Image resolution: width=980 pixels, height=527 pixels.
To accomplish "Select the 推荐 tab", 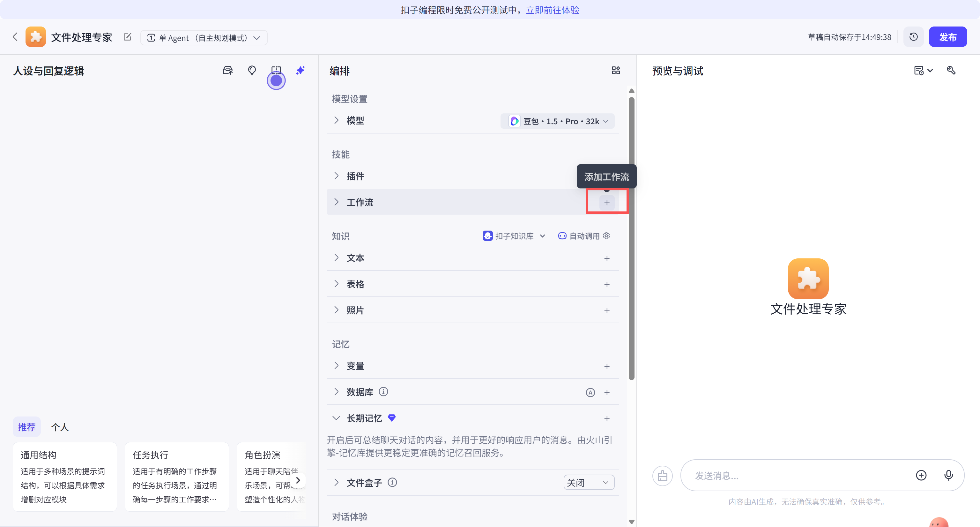I will (x=26, y=427).
